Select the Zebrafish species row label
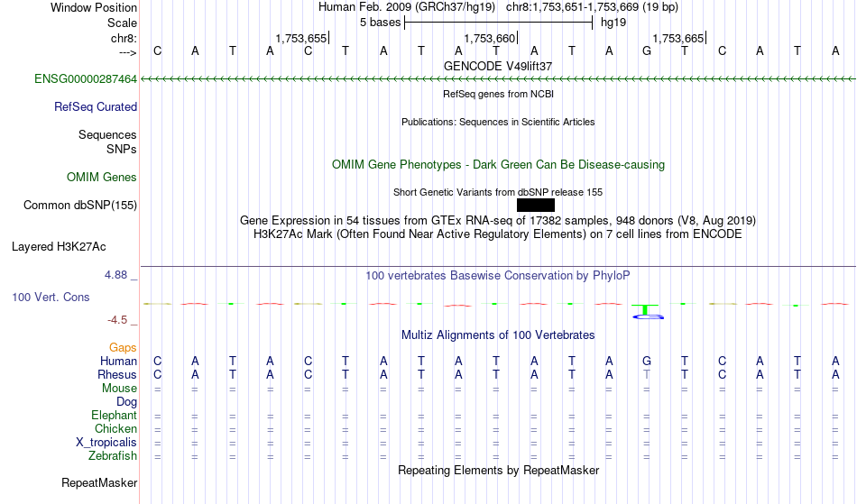Screen dimensions: 857x504 (x=113, y=456)
